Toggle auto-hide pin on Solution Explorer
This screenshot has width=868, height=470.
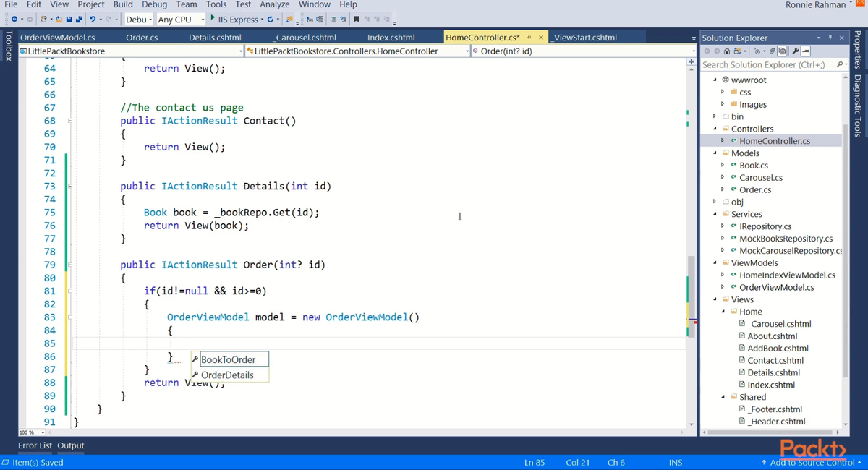tap(830, 38)
